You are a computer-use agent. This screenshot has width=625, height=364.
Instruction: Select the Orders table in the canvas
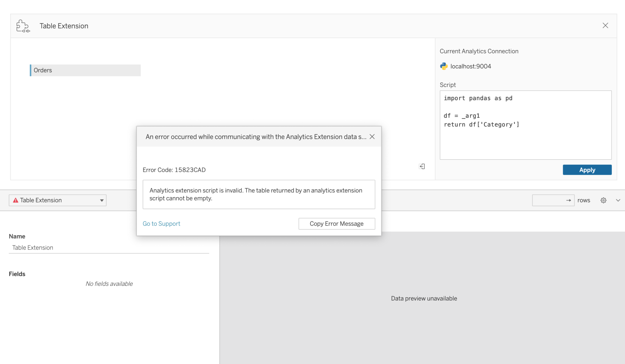pyautogui.click(x=85, y=70)
